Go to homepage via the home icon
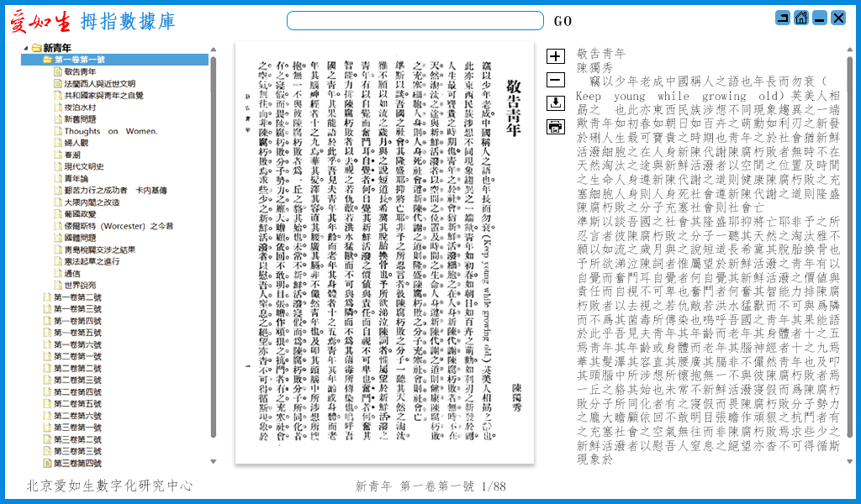This screenshot has width=861, height=504. 801,18
